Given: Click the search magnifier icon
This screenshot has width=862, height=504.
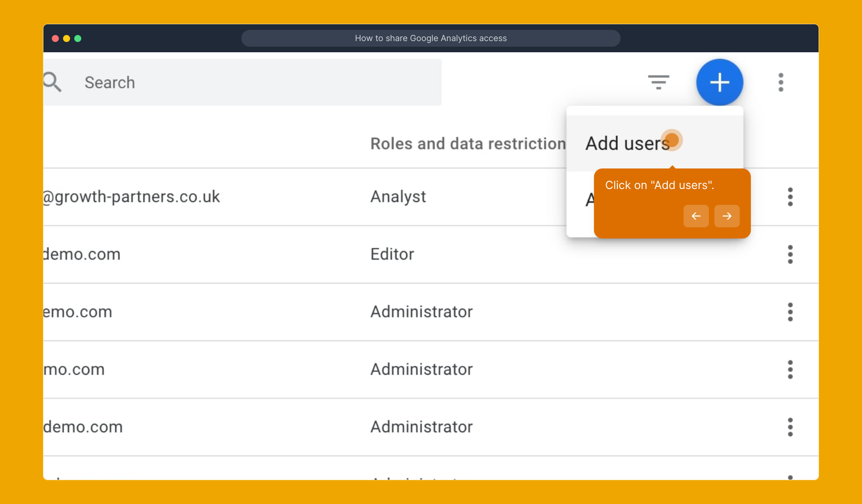Looking at the screenshot, I should coord(52,82).
